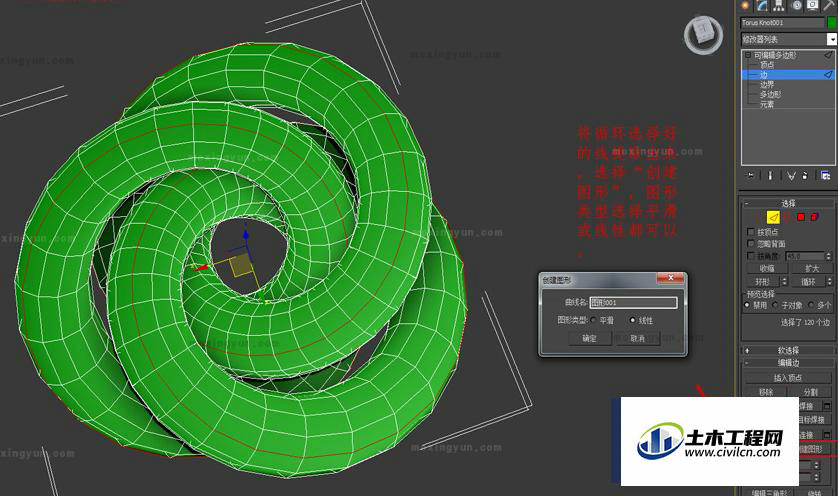Viewport: 838px width, 496px height.
Task: Click the 收缩 shrink button
Action: coord(767,268)
